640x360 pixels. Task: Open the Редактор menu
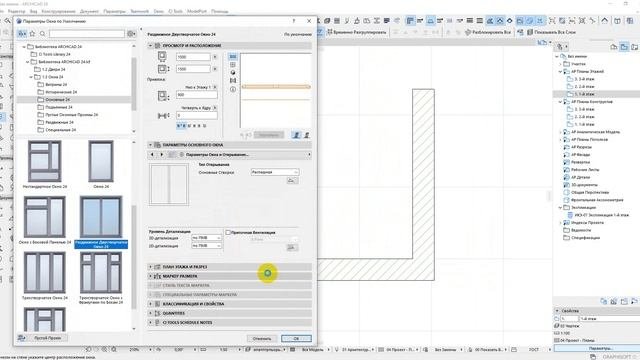16,11
